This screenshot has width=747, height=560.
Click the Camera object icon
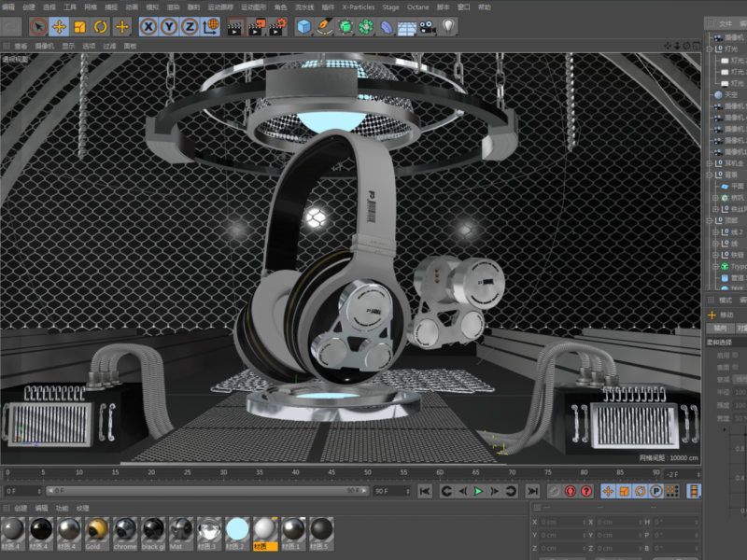point(428,26)
